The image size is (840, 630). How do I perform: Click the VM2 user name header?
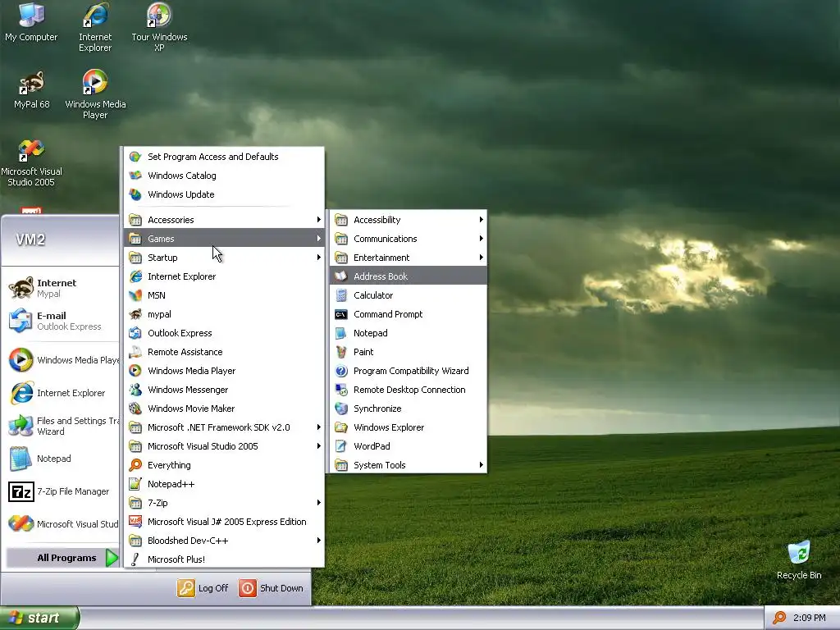30,240
